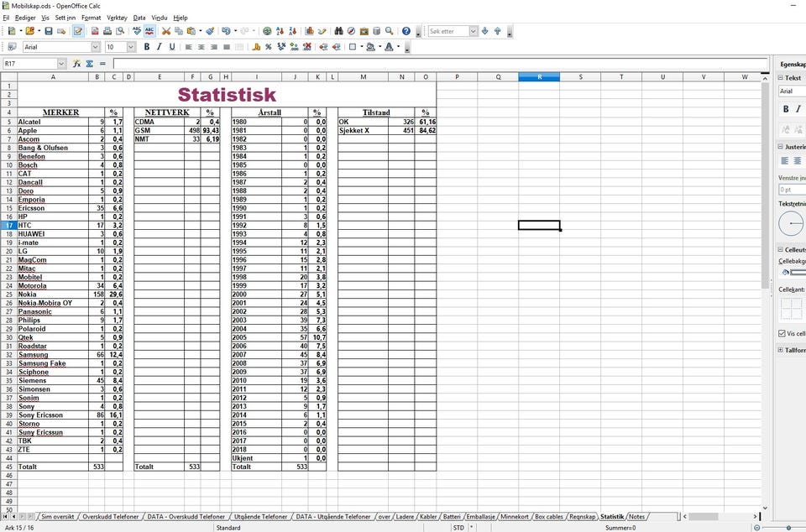Switch to the Minnekort sheet tab
This screenshot has height=532, width=806.
pyautogui.click(x=514, y=517)
